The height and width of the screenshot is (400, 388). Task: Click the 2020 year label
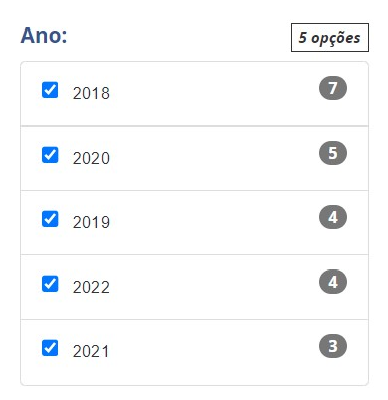click(91, 158)
